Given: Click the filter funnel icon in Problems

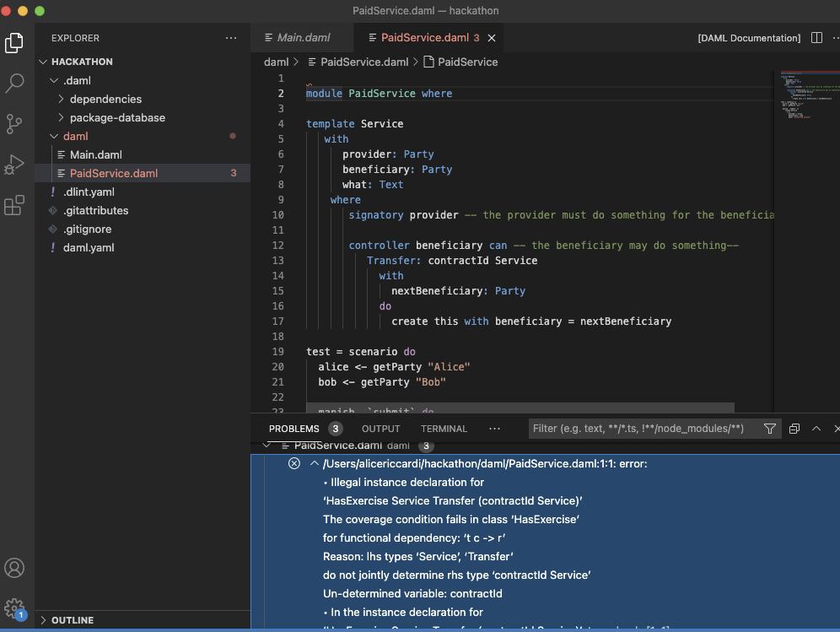Looking at the screenshot, I should point(769,429).
